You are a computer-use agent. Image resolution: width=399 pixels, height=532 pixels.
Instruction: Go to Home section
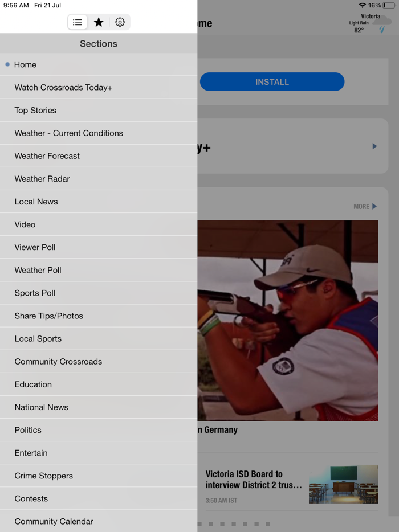pyautogui.click(x=99, y=64)
